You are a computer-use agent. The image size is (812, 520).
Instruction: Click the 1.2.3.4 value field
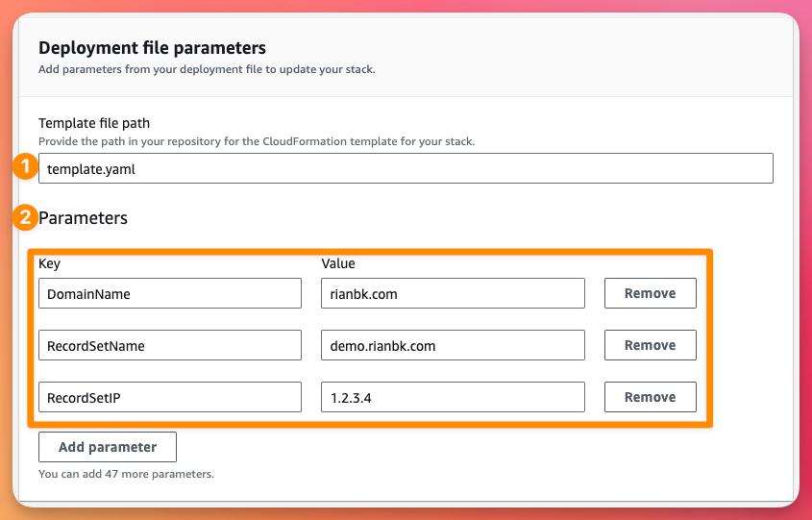453,397
